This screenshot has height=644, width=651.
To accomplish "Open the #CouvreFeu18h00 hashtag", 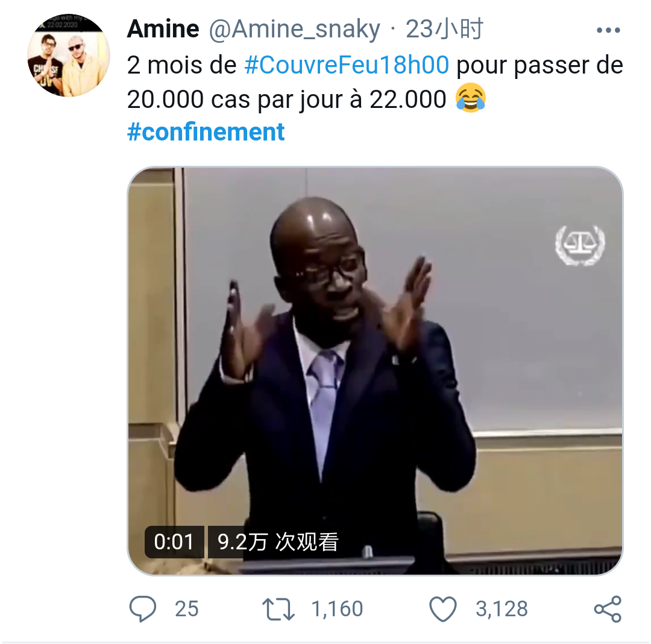I will (347, 65).
